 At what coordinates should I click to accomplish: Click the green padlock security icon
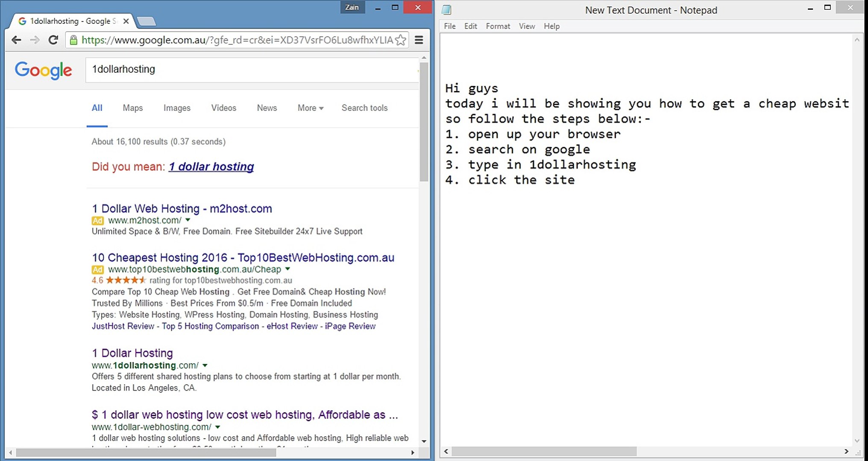click(73, 40)
